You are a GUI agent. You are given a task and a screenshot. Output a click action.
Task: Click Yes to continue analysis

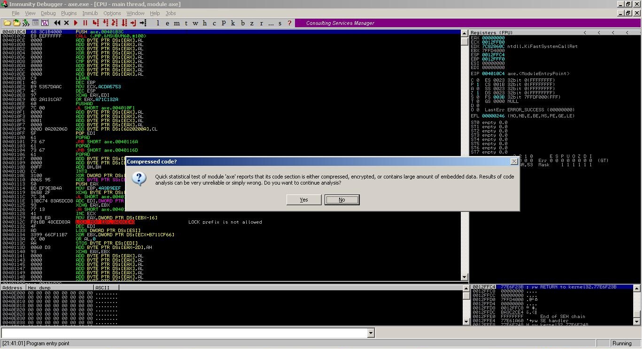point(303,200)
